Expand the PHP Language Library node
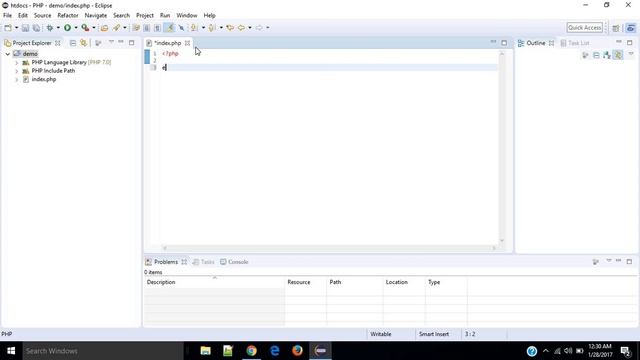 (17, 62)
